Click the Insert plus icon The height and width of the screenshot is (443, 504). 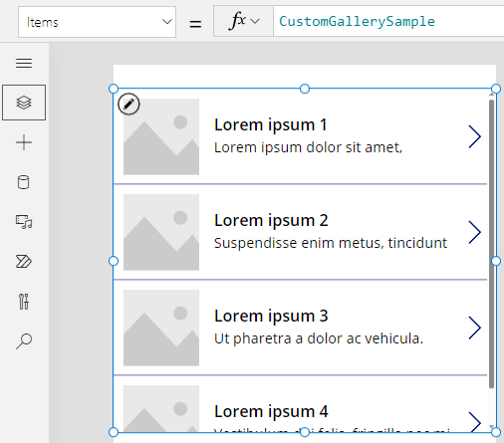pyautogui.click(x=24, y=142)
